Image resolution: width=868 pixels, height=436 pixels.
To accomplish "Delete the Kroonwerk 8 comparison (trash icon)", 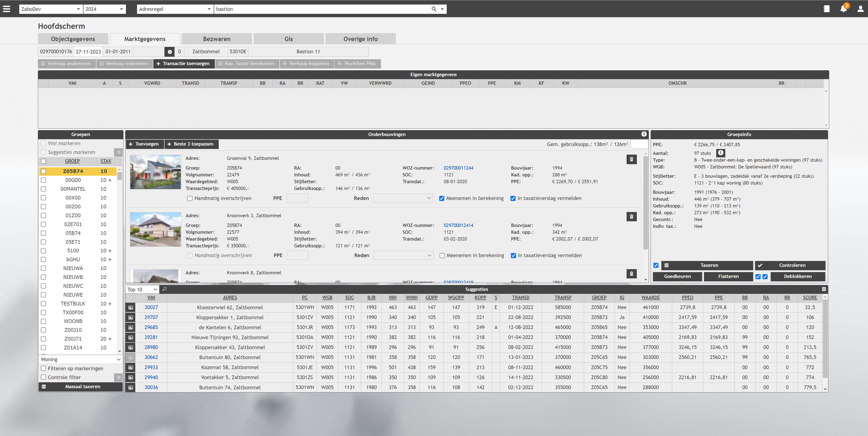I will 631,274.
